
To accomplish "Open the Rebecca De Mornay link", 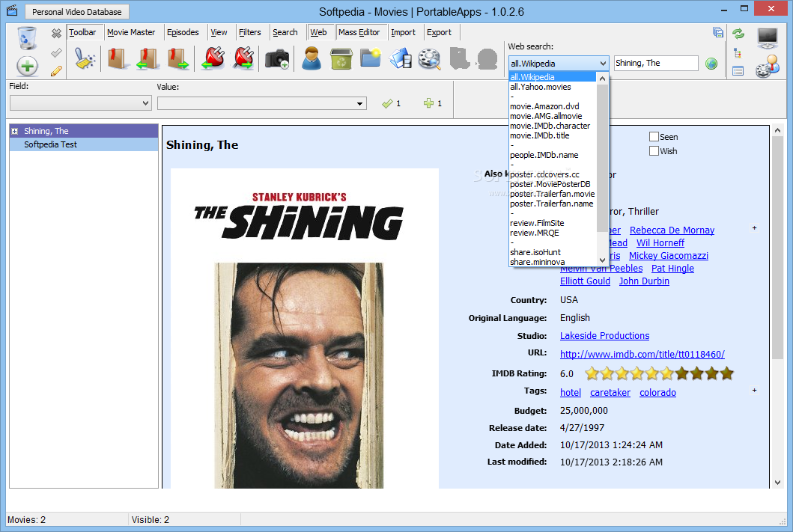I will [x=672, y=230].
